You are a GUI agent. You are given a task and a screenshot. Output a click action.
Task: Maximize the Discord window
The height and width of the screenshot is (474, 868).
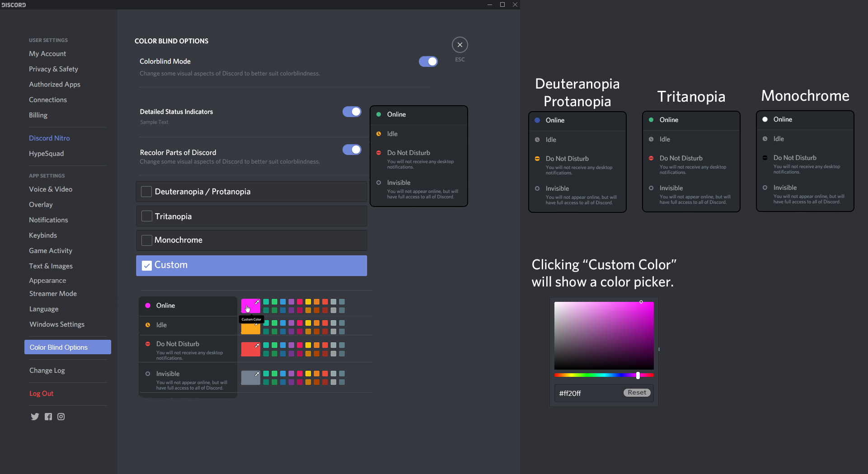click(502, 5)
